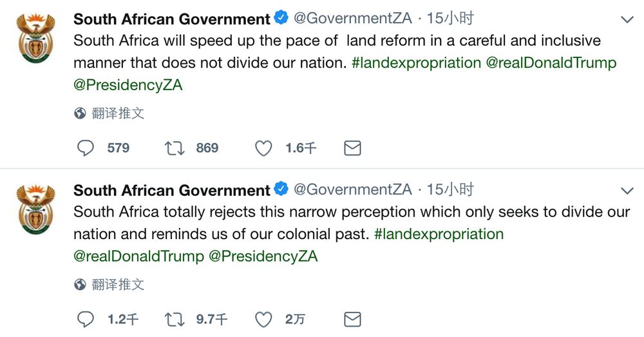Viewport: 644px width, 337px height.
Task: Open first tweet's 15小时 timestamp
Action: tap(450, 19)
